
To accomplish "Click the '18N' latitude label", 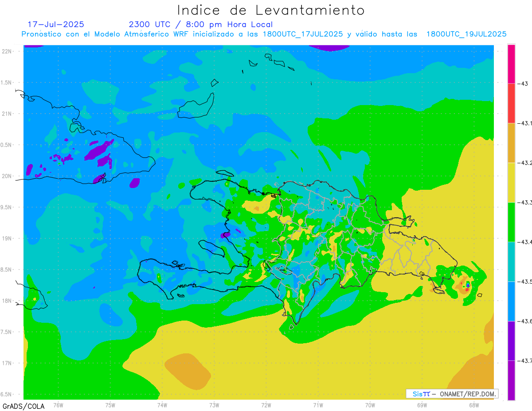I will pyautogui.click(x=8, y=301).
